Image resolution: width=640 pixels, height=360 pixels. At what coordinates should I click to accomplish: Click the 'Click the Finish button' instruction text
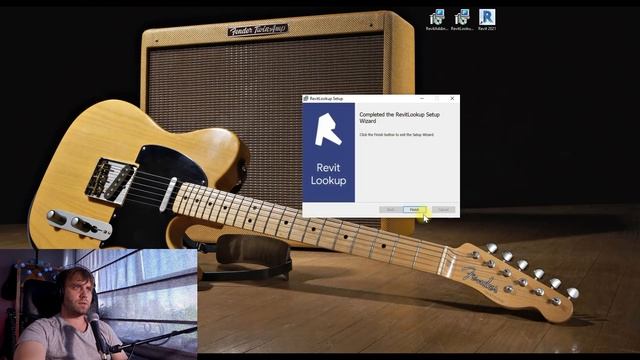click(x=396, y=134)
